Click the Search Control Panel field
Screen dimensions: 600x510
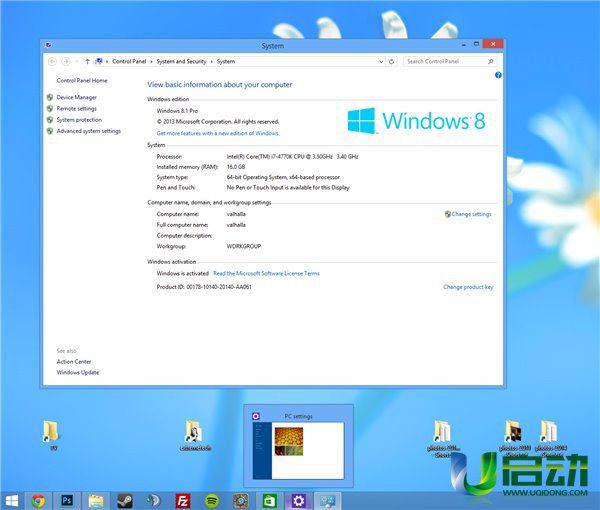[x=447, y=61]
